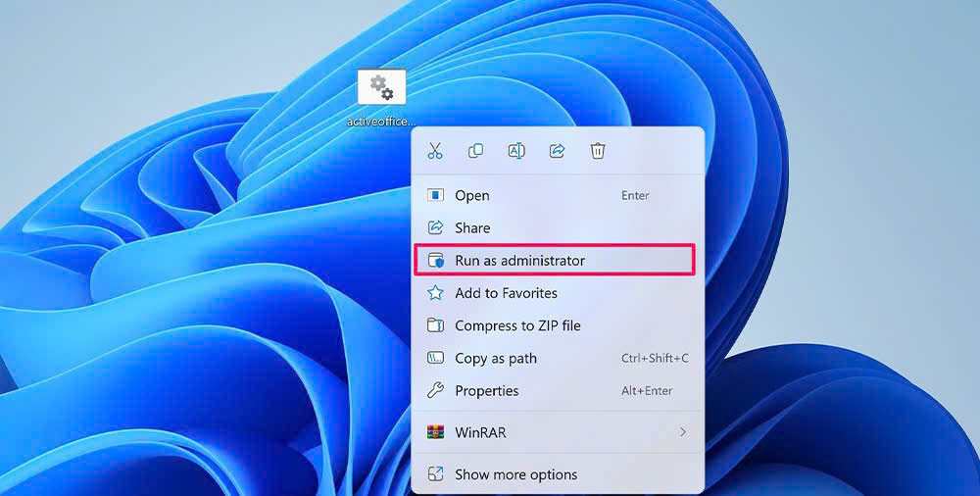Select the Share menu entry text
The width and height of the screenshot is (980, 496).
coord(472,227)
